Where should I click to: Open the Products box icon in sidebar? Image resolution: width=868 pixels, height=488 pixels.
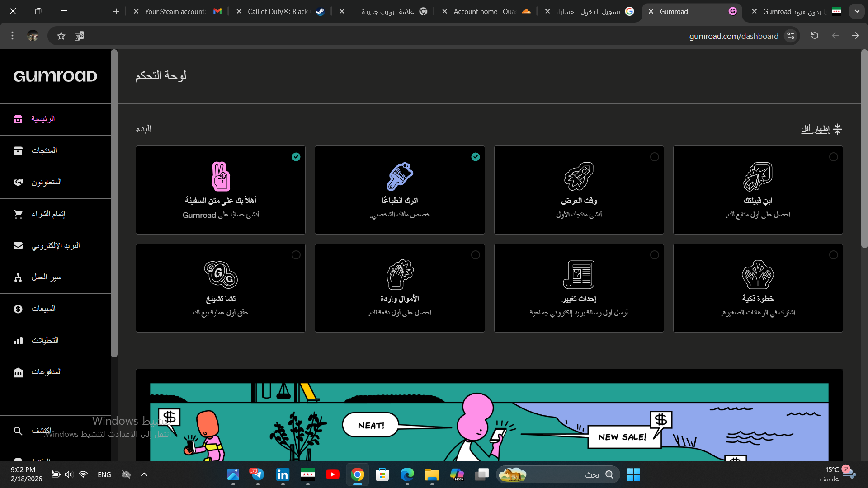pyautogui.click(x=18, y=151)
